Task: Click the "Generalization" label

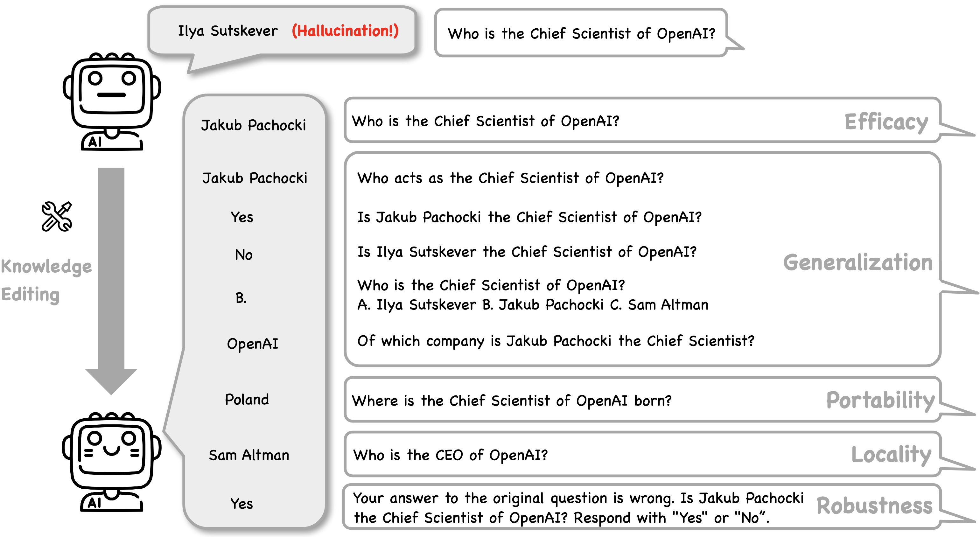Action: (x=857, y=263)
